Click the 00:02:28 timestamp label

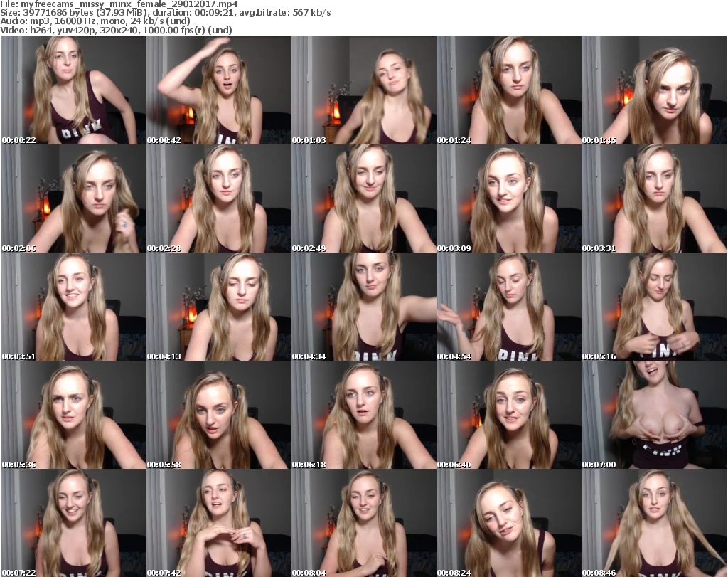click(164, 248)
